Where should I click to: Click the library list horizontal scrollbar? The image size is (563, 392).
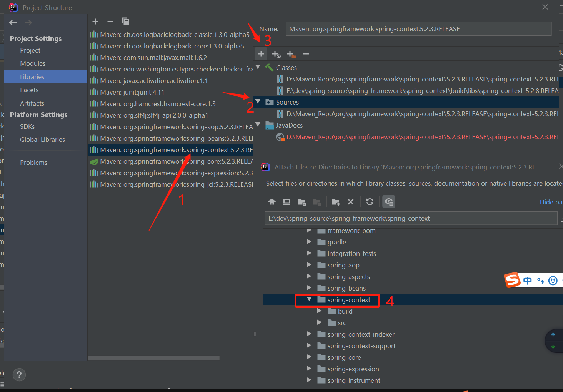pyautogui.click(x=154, y=358)
